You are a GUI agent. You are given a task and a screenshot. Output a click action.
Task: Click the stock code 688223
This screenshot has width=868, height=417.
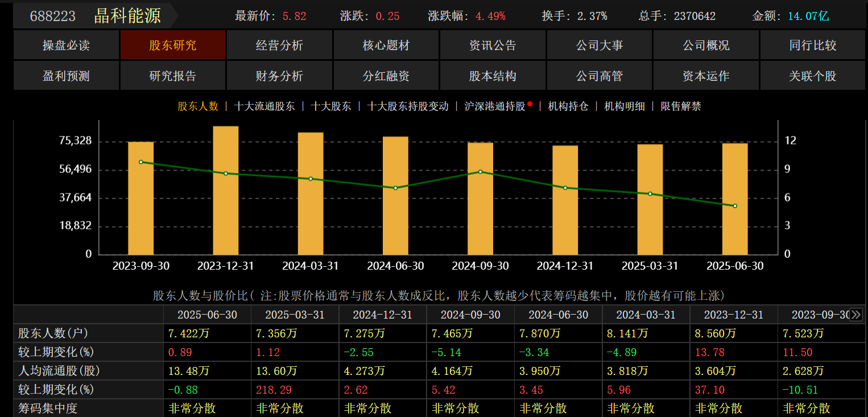[52, 16]
